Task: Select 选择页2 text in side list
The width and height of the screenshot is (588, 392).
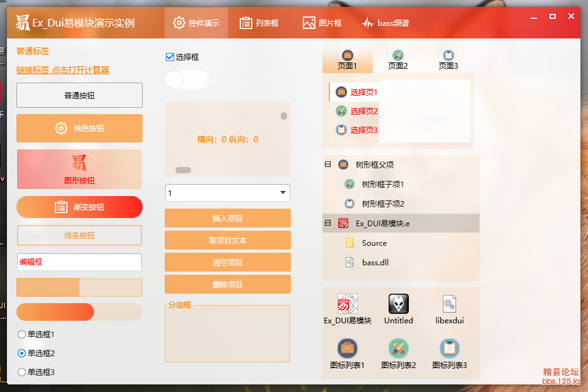Action: point(364,111)
